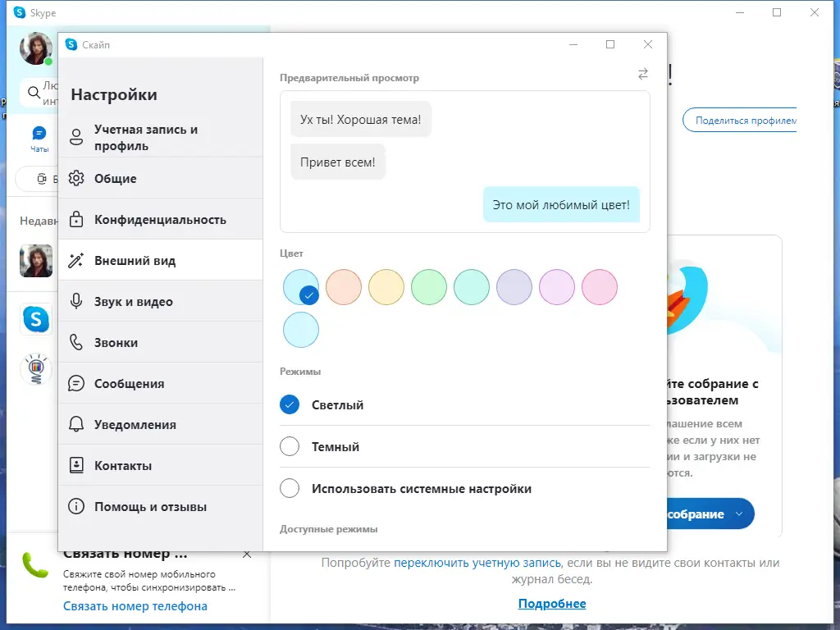Screen dimensions: 840x630
Task: Click the green phone icon in banner
Action: pyautogui.click(x=35, y=565)
